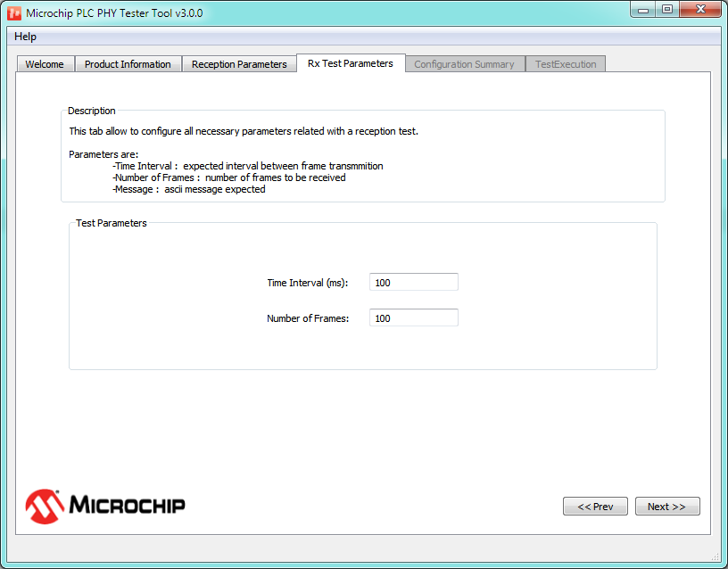Click the 'Parameters are:' text line

pos(103,154)
